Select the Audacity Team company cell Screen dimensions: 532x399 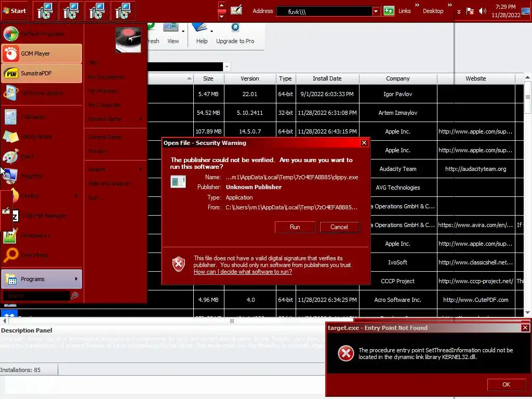pos(397,169)
